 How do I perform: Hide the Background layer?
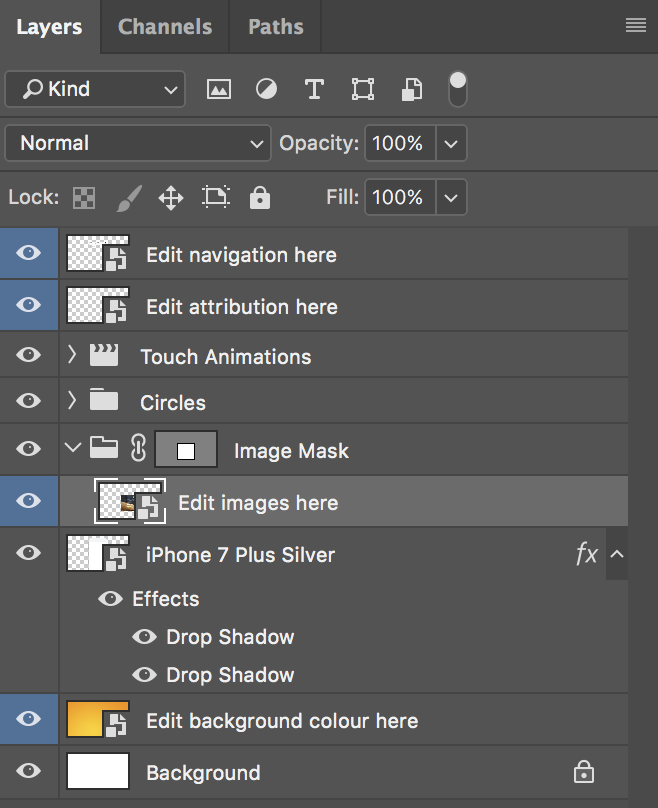click(29, 771)
